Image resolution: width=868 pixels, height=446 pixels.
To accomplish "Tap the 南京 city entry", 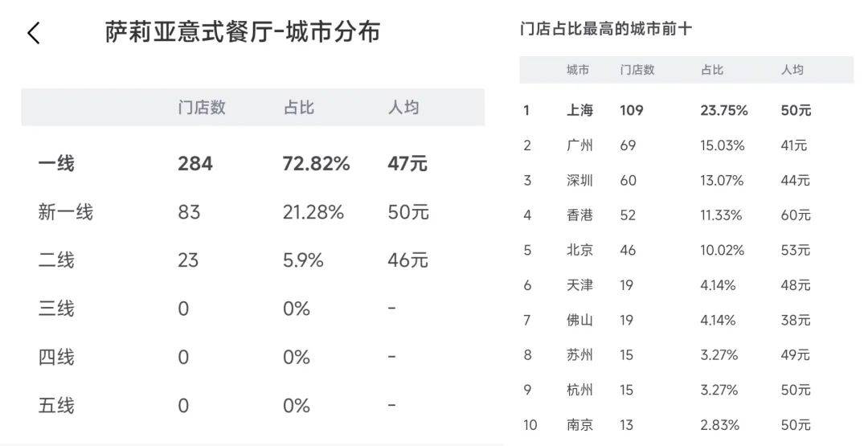I will click(x=579, y=425).
